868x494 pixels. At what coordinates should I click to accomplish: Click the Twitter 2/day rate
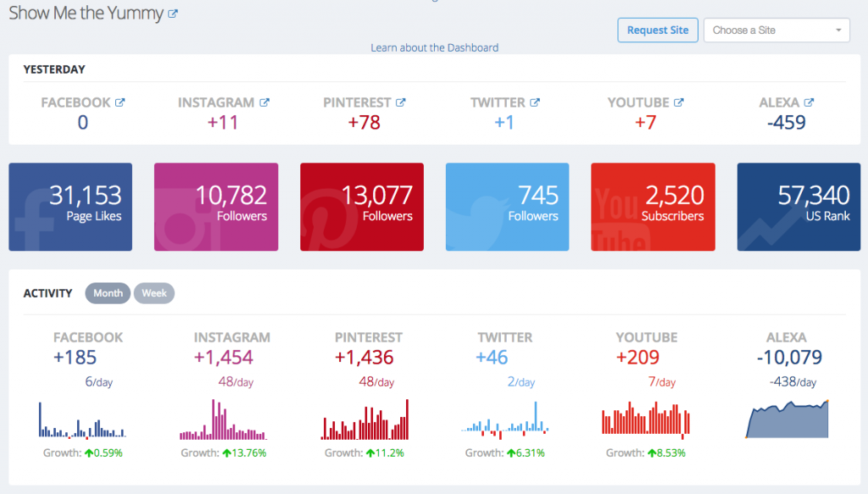tap(521, 382)
